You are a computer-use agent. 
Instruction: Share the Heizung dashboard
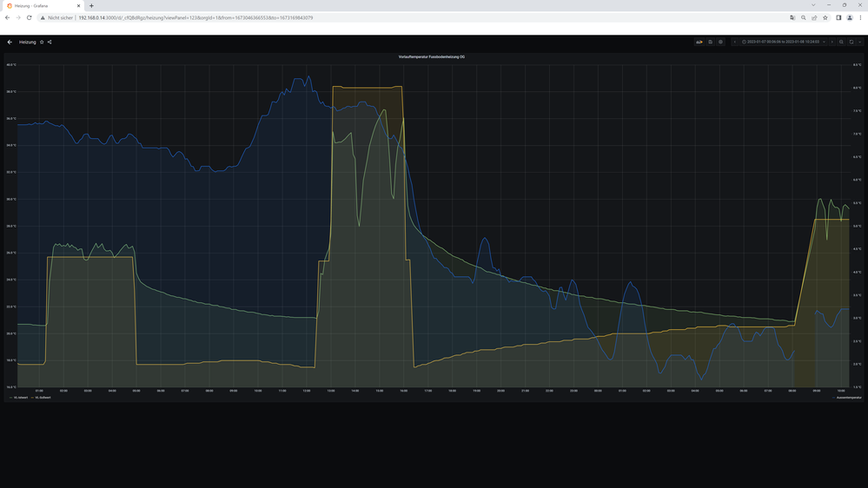50,42
